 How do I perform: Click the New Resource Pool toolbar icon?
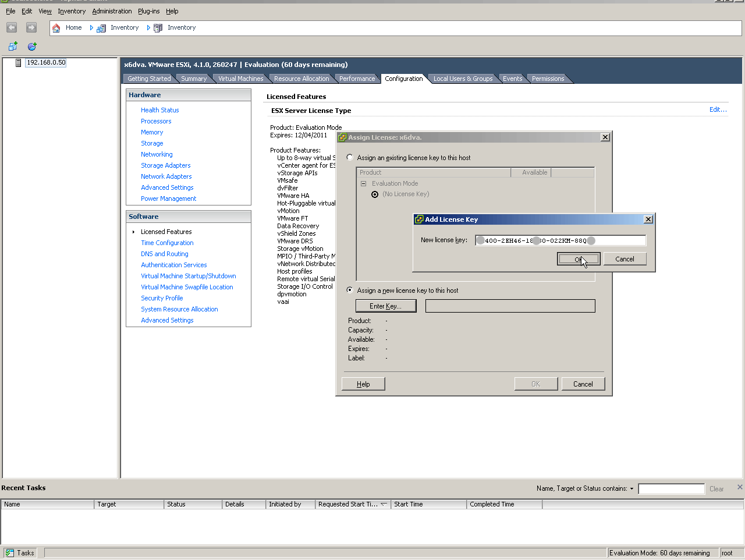pyautogui.click(x=32, y=46)
